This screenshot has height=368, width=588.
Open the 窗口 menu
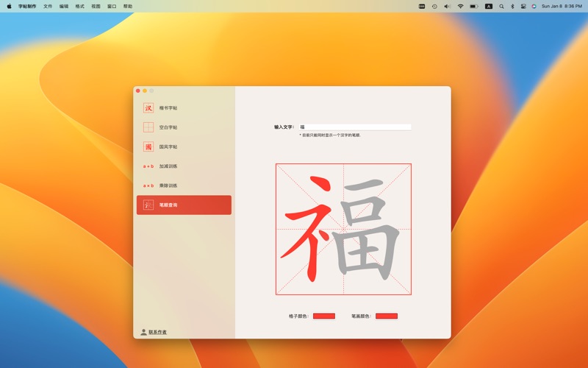click(112, 6)
